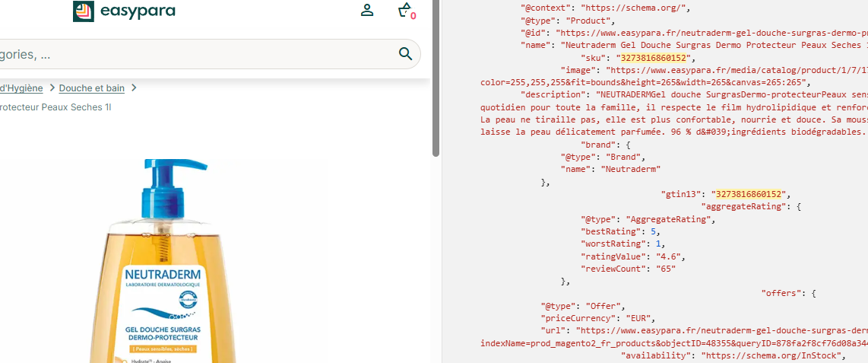This screenshot has width=868, height=363.
Task: Click the search magnifier icon
Action: (x=405, y=54)
